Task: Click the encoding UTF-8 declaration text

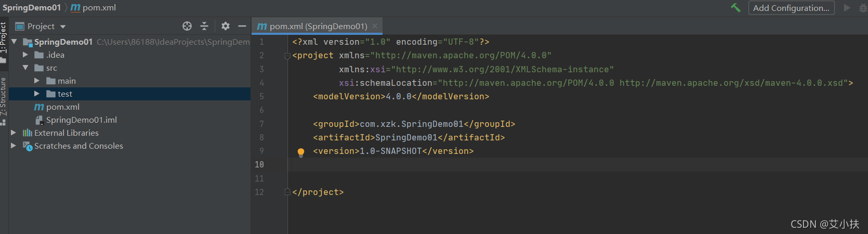Action: (x=438, y=42)
